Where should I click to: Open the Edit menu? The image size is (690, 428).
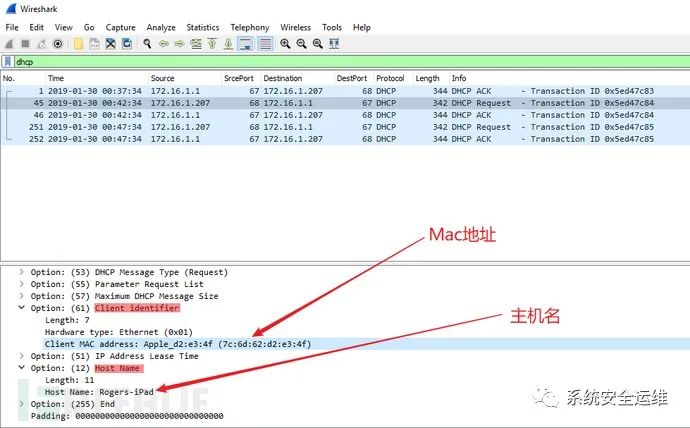click(37, 27)
